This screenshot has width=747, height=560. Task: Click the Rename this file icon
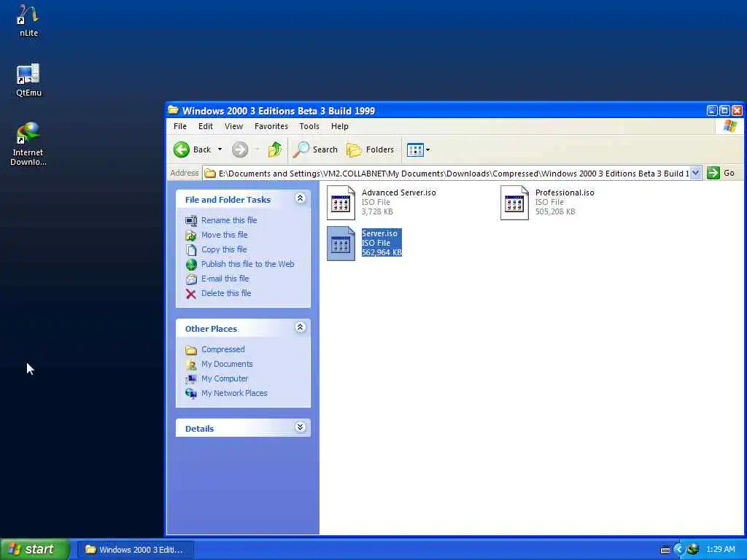[191, 220]
